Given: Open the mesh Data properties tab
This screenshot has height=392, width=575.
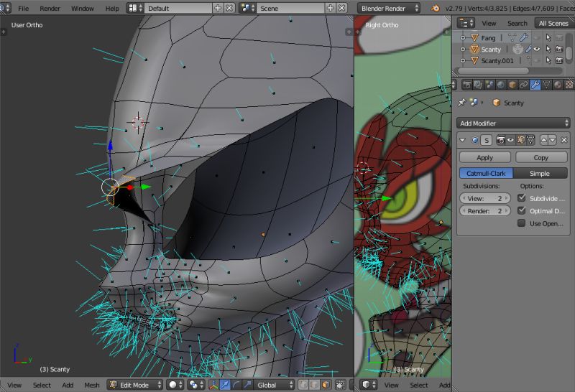Looking at the screenshot, I should (546, 85).
